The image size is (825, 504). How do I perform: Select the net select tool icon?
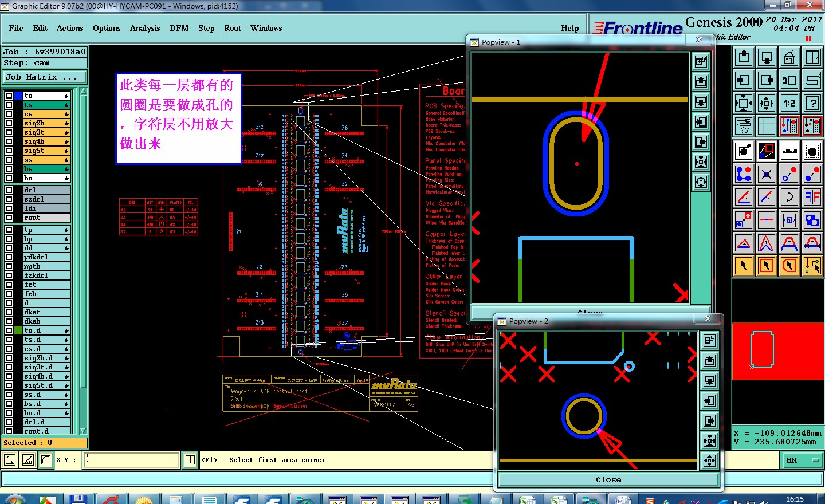[x=812, y=266]
